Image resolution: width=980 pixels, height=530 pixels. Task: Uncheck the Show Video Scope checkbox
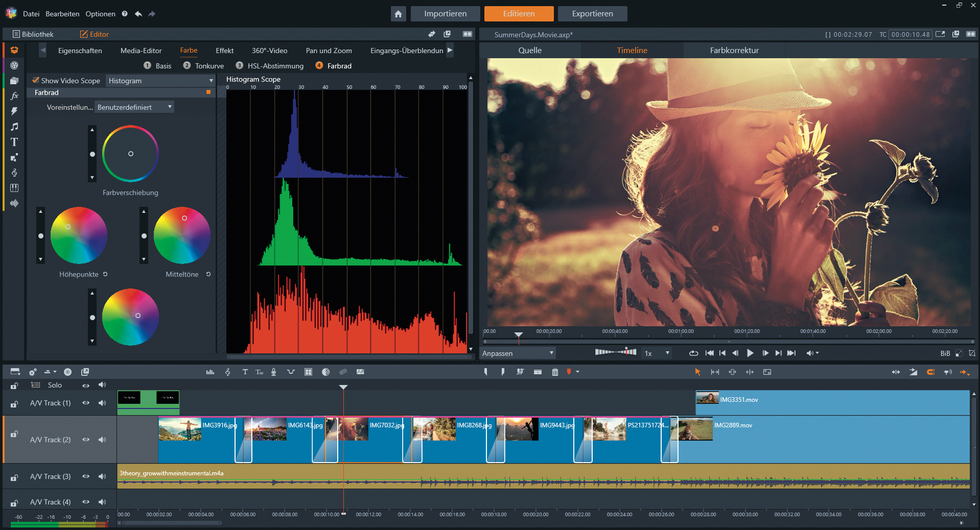tap(36, 80)
